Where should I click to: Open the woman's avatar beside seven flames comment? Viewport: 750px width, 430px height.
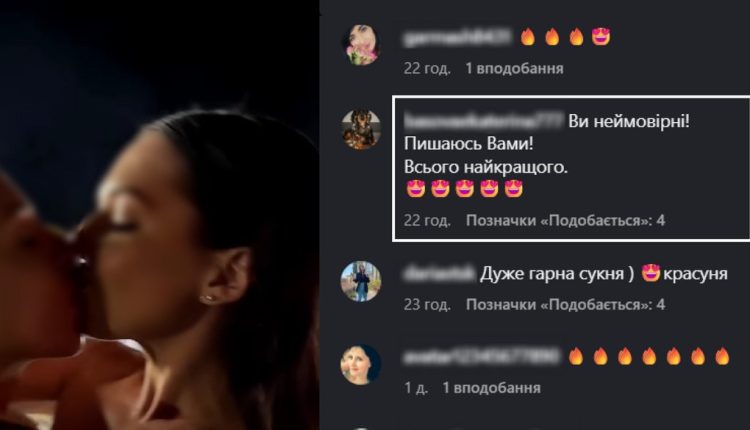361,364
